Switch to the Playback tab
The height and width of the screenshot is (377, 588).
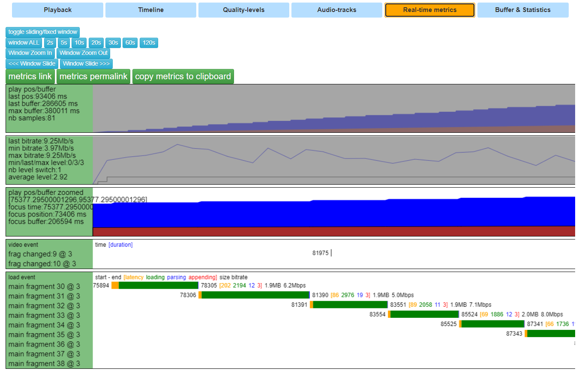[x=57, y=10]
